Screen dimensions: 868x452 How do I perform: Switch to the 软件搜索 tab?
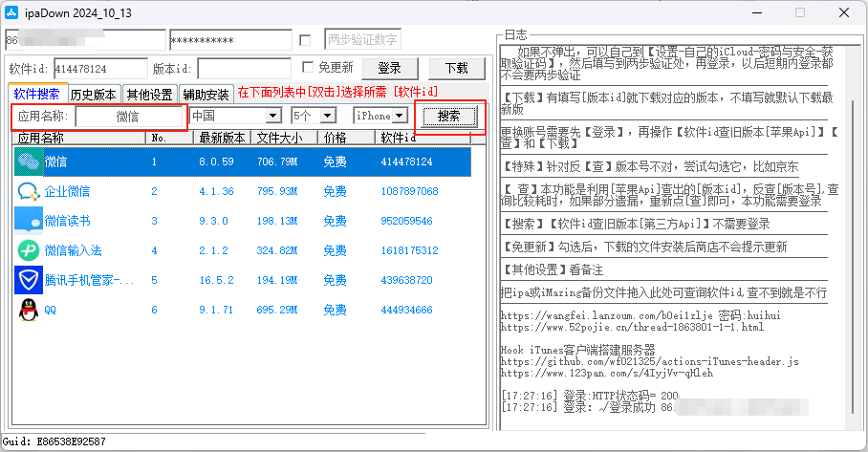(x=37, y=94)
